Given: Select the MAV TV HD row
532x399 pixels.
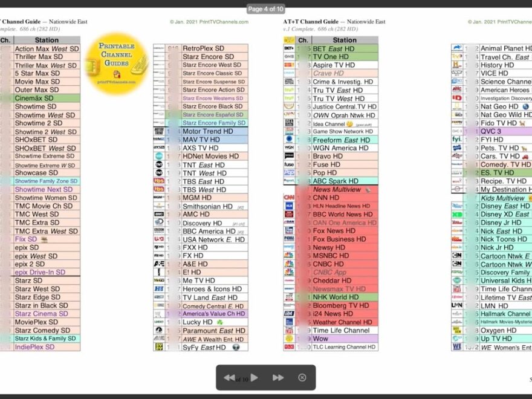Looking at the screenshot, I should [x=201, y=140].
